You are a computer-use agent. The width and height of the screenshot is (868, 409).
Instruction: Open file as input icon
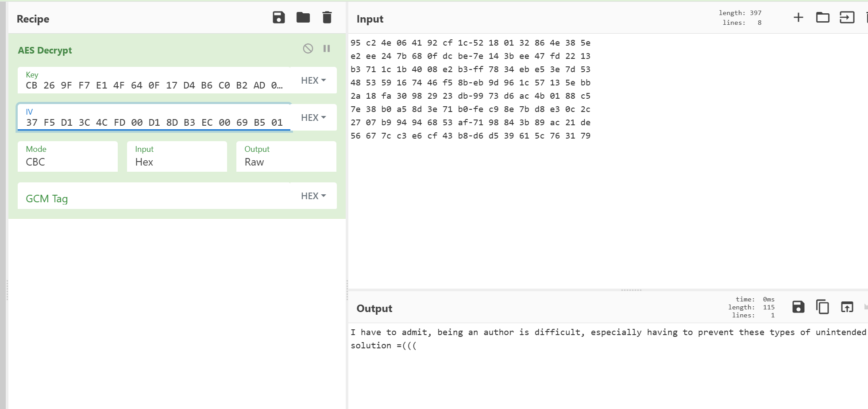click(x=847, y=18)
